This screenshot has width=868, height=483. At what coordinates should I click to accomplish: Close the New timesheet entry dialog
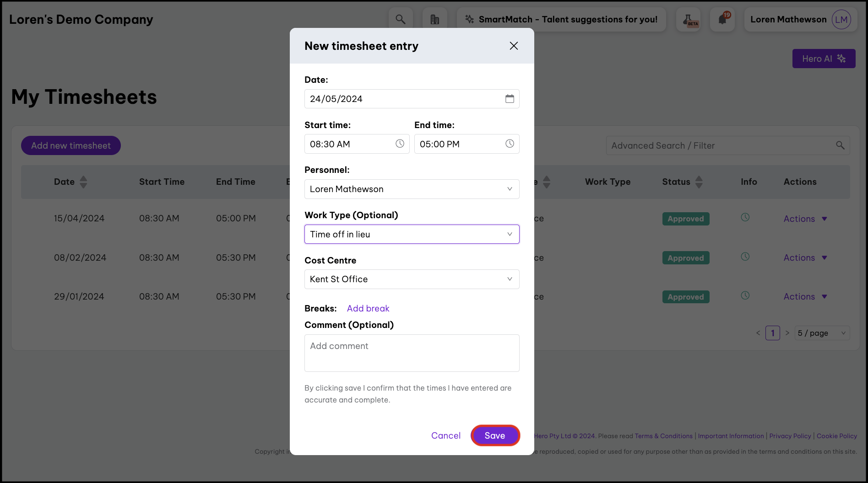(x=514, y=46)
